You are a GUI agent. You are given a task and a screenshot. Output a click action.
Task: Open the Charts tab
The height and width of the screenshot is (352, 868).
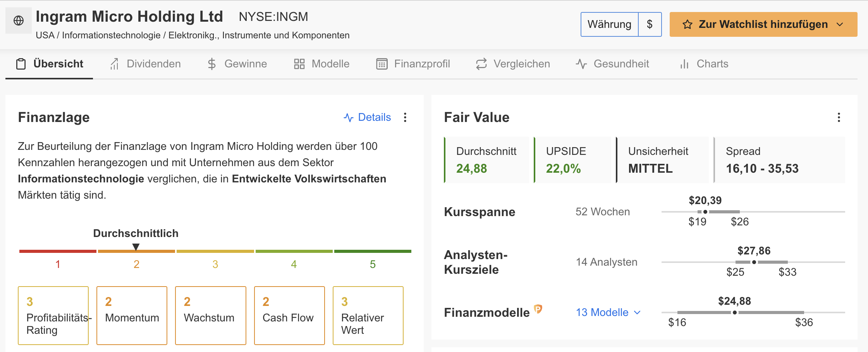tap(704, 64)
